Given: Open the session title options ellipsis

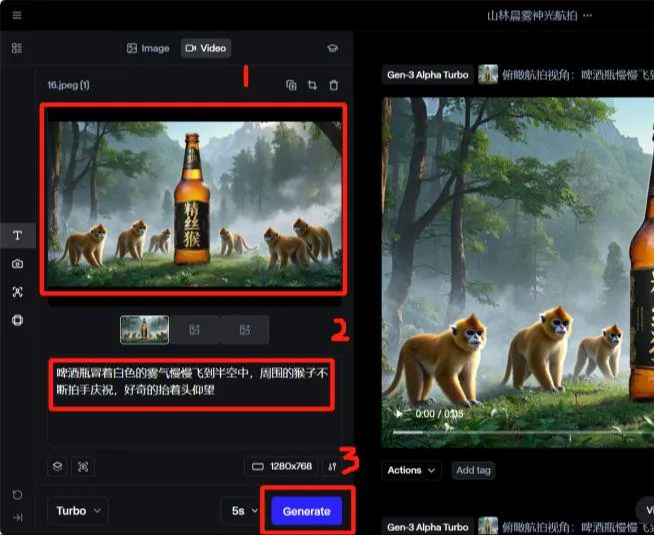Looking at the screenshot, I should 588,15.
